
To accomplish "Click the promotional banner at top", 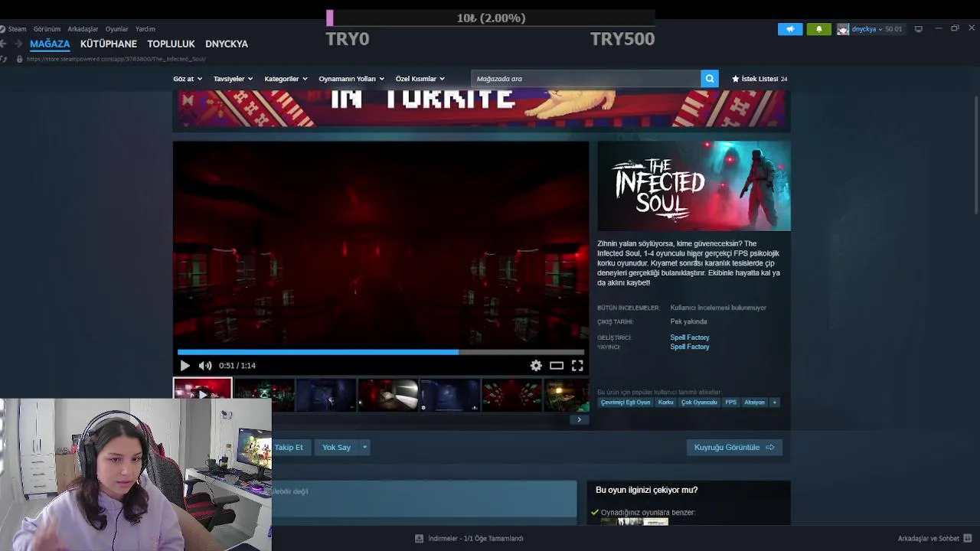I will [x=482, y=109].
